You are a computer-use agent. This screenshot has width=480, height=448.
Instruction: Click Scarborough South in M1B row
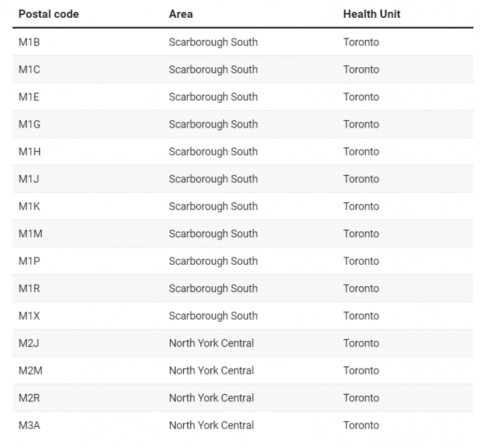213,43
